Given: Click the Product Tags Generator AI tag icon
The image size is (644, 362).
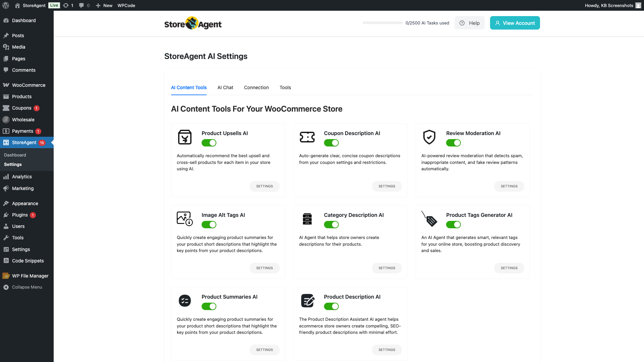Looking at the screenshot, I should pos(429,219).
